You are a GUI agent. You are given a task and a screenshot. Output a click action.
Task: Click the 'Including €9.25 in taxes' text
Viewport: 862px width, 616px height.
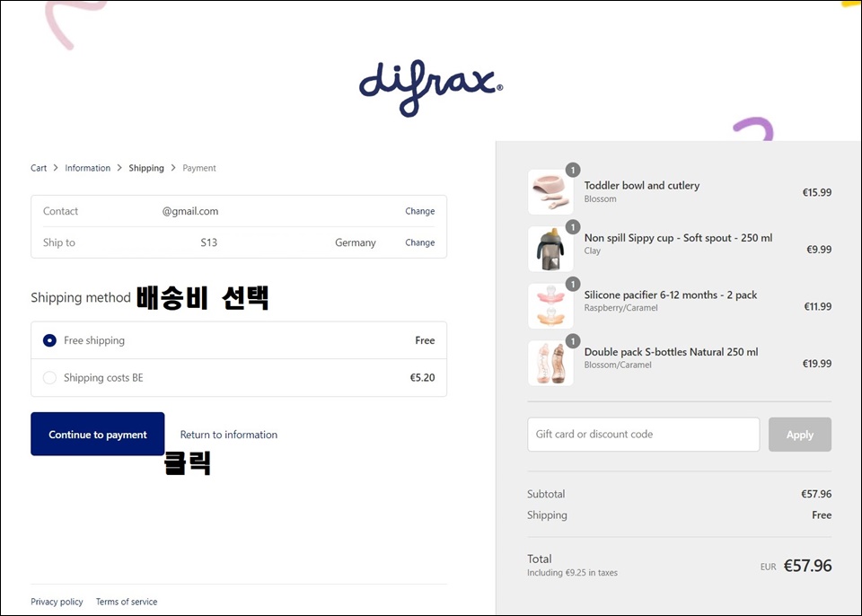tap(572, 573)
